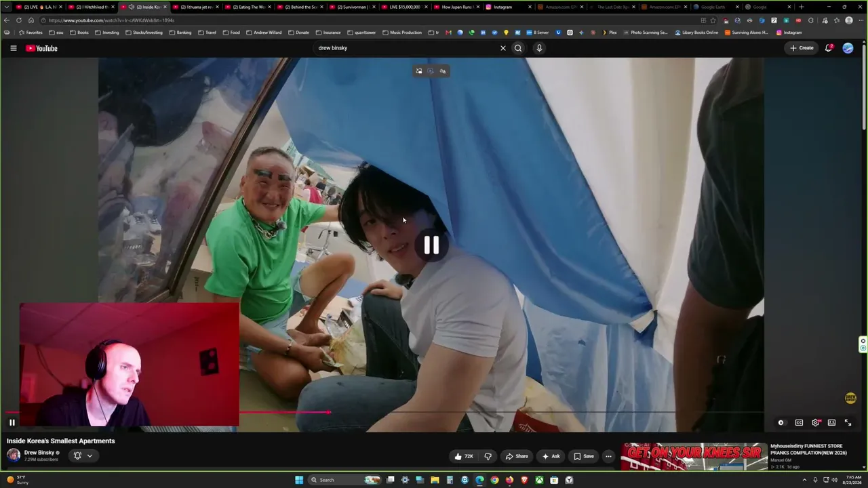Open the browser profile avatar
868x488 pixels.
pos(848,20)
